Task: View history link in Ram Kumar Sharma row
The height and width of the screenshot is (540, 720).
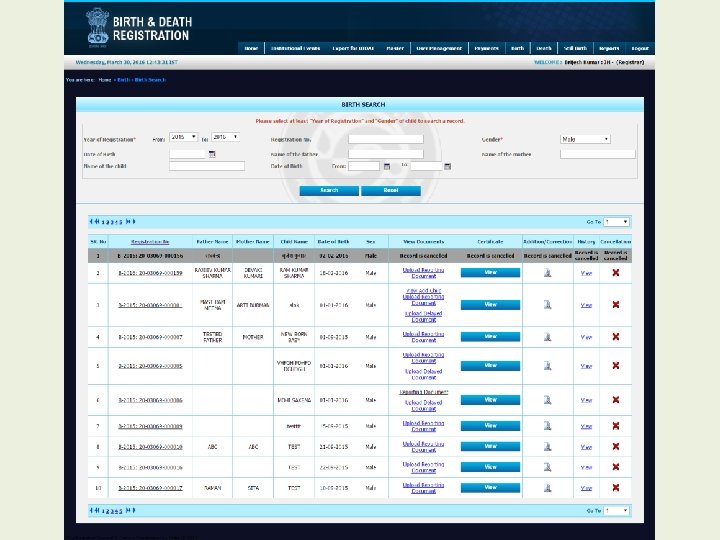Action: pos(586,273)
